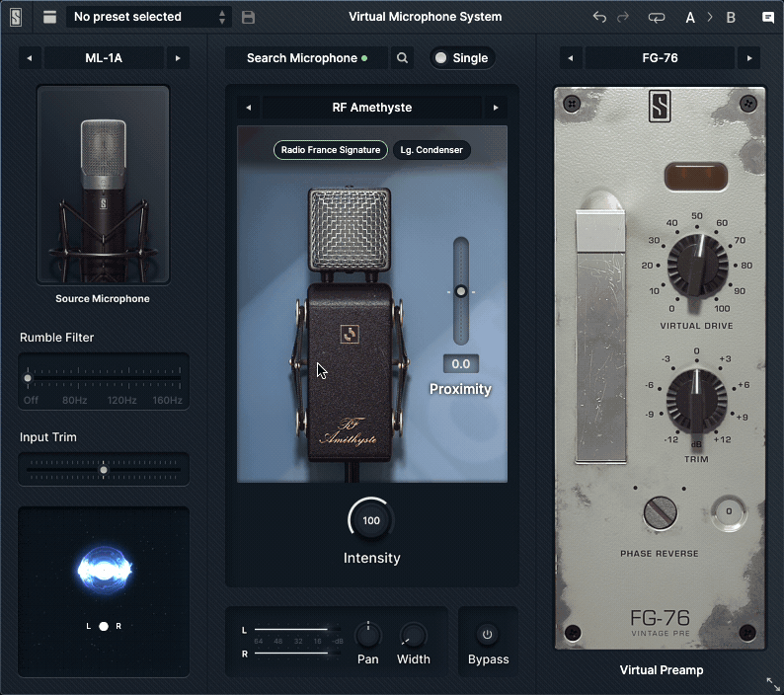Click the Virtual Drive knob
The width and height of the screenshot is (784, 695).
pyautogui.click(x=697, y=265)
